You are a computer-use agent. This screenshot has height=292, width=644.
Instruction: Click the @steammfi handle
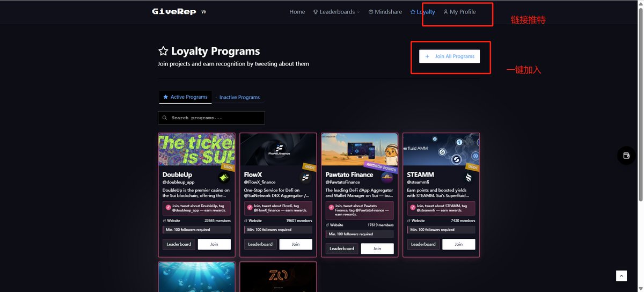[418, 182]
